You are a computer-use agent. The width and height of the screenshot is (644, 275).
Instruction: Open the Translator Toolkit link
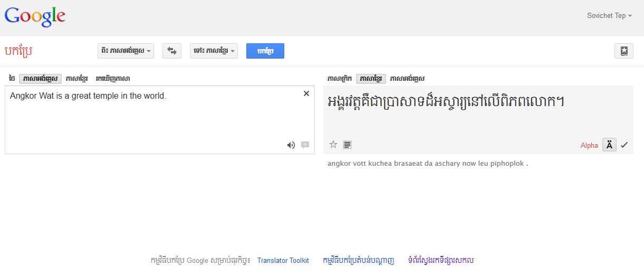pos(283,260)
